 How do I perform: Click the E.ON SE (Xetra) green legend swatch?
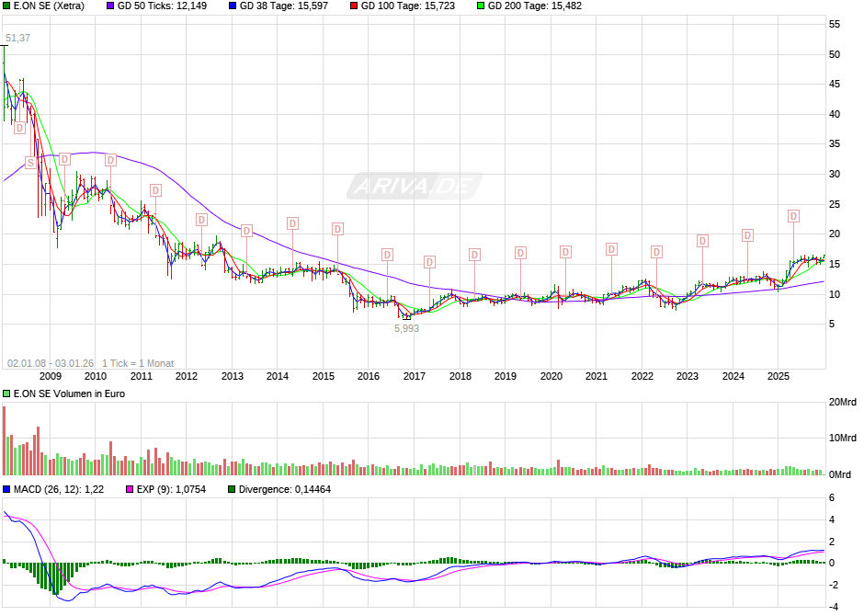(x=6, y=6)
